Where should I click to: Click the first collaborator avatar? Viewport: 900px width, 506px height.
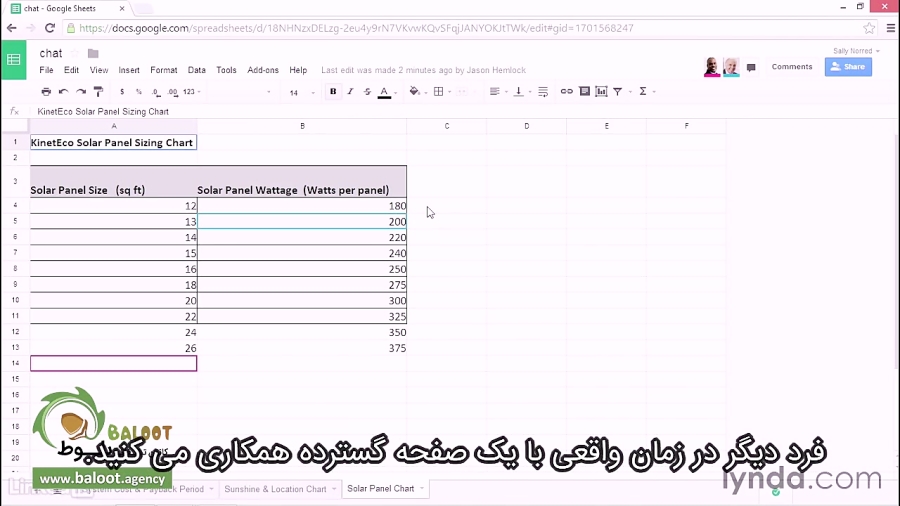pyautogui.click(x=712, y=67)
